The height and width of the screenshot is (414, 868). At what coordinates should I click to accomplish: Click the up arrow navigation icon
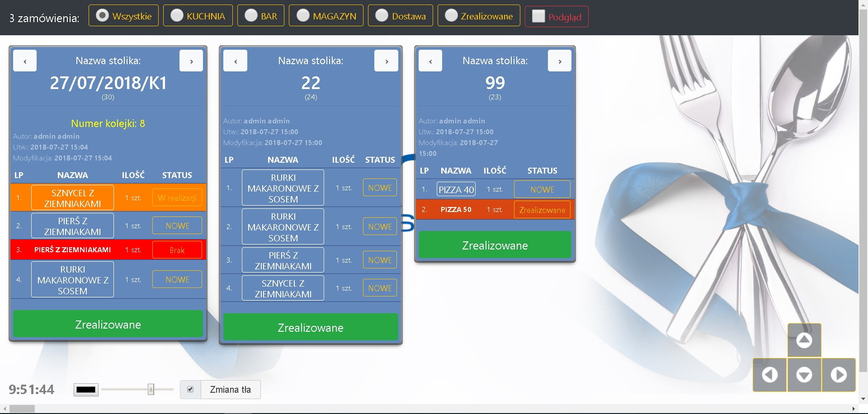[x=804, y=340]
